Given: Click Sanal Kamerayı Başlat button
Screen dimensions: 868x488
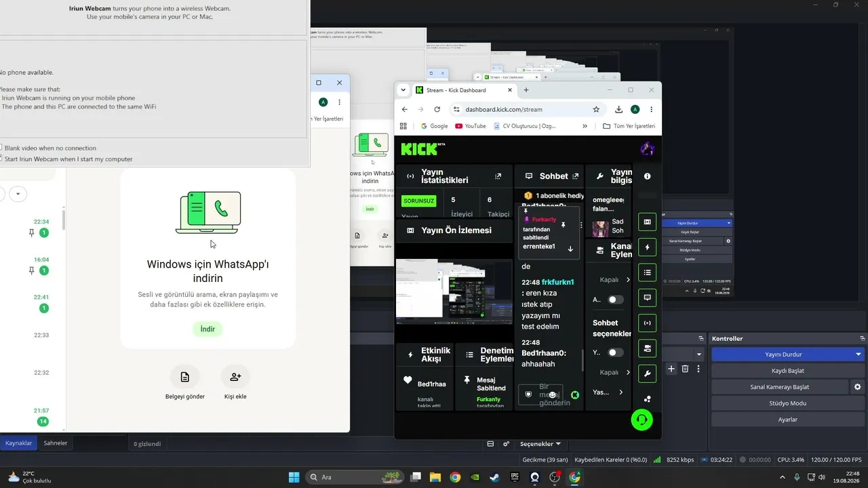Looking at the screenshot, I should click(x=780, y=387).
